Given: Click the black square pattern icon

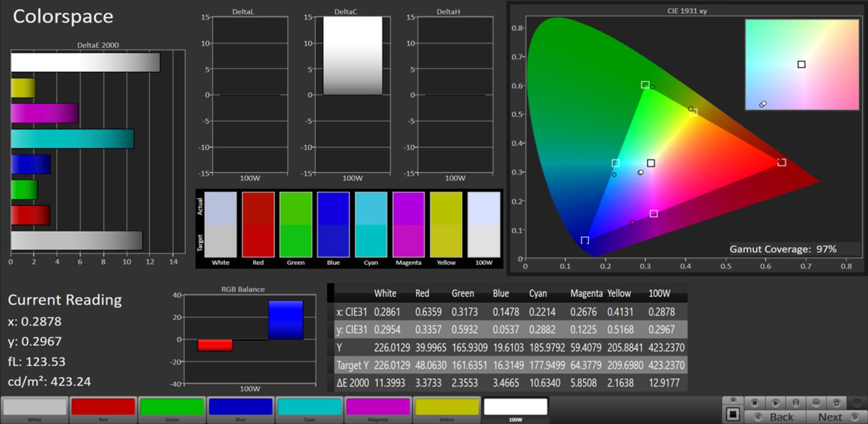Looking at the screenshot, I should point(733,414).
